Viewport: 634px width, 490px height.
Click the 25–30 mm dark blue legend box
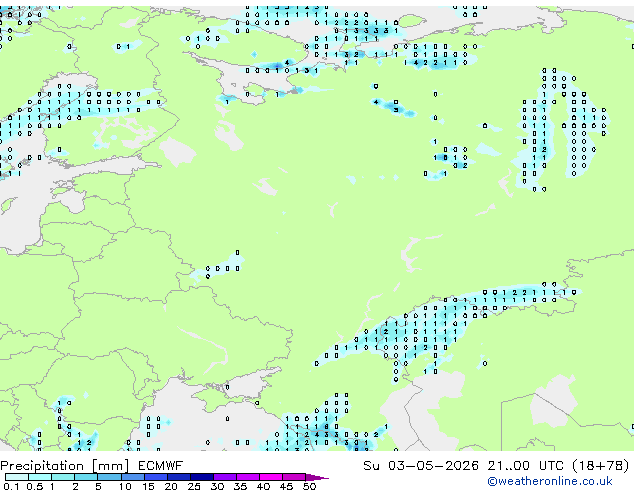[x=202, y=477]
